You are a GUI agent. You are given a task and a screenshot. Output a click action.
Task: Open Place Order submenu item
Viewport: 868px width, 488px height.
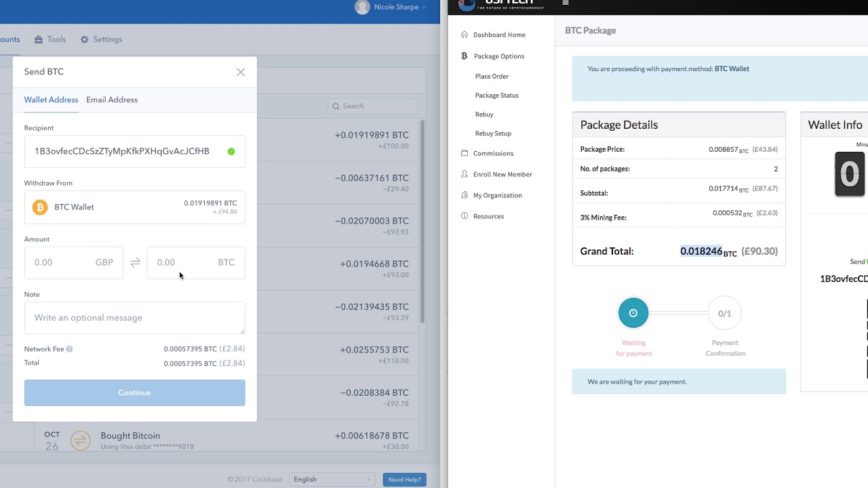(492, 77)
